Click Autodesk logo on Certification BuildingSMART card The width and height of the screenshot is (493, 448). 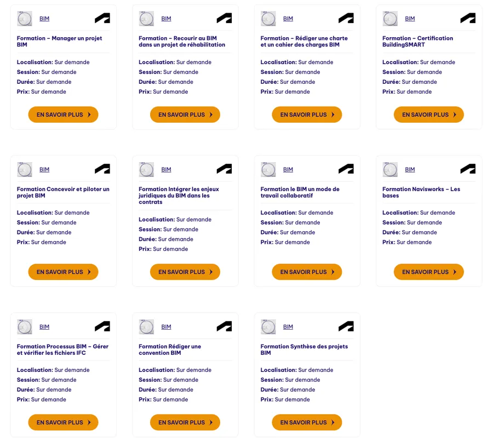click(x=468, y=19)
